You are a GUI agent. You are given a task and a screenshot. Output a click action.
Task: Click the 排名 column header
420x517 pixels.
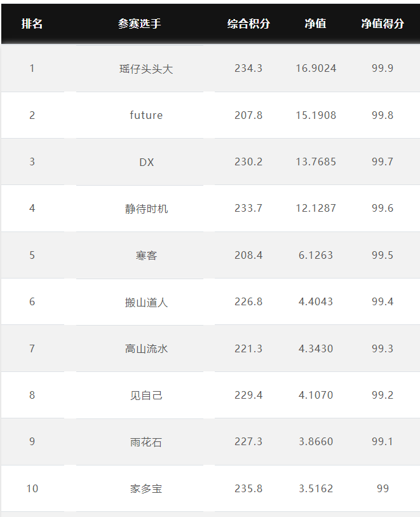coord(32,24)
